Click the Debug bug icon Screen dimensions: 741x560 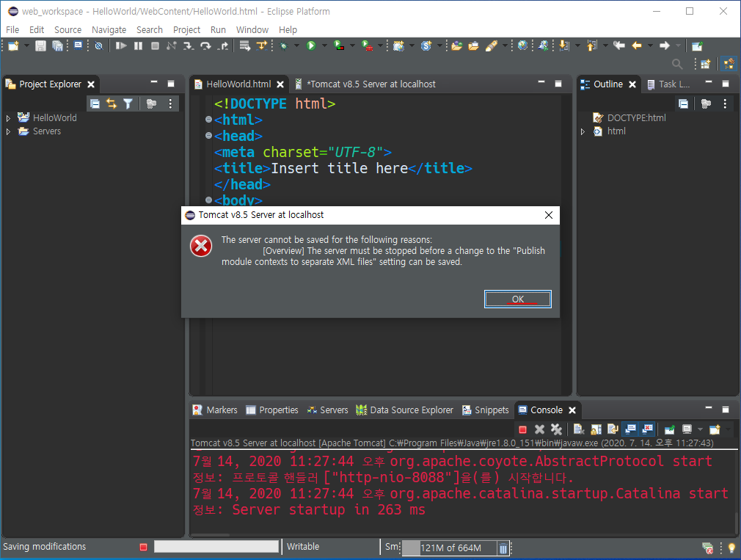(283, 46)
